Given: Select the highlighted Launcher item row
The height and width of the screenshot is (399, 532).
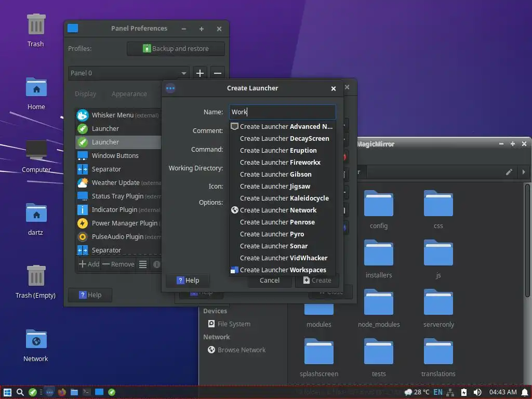Looking at the screenshot, I should point(118,142).
